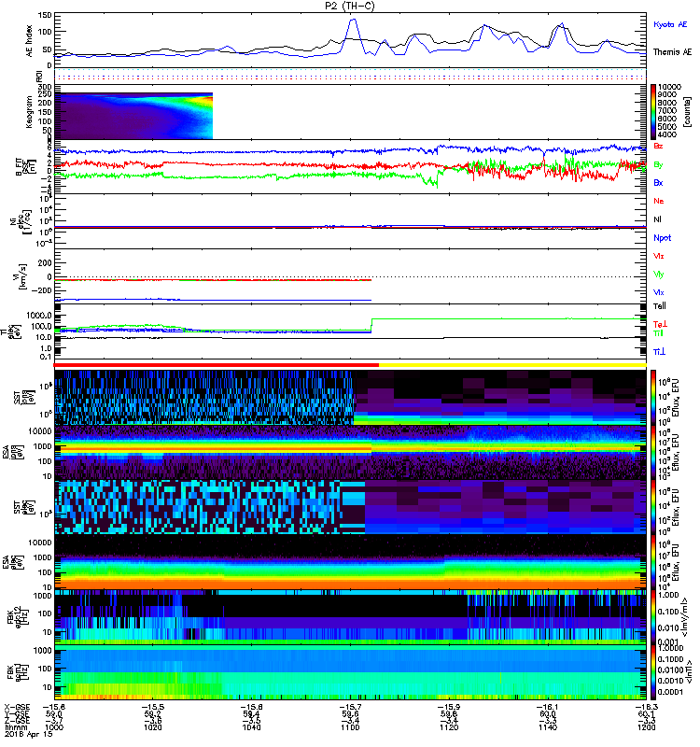
Task: Click the ESA electrons Eflux color bar
Action: 654,562
